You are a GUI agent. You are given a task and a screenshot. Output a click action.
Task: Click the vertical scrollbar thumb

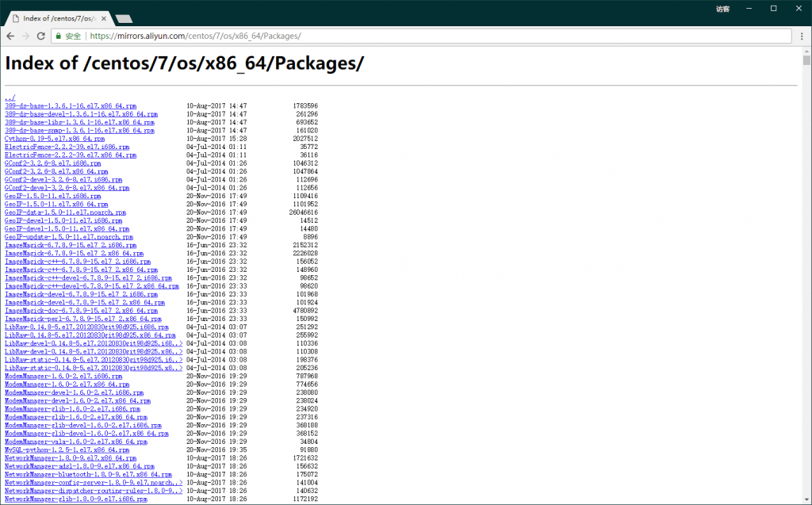(806, 60)
